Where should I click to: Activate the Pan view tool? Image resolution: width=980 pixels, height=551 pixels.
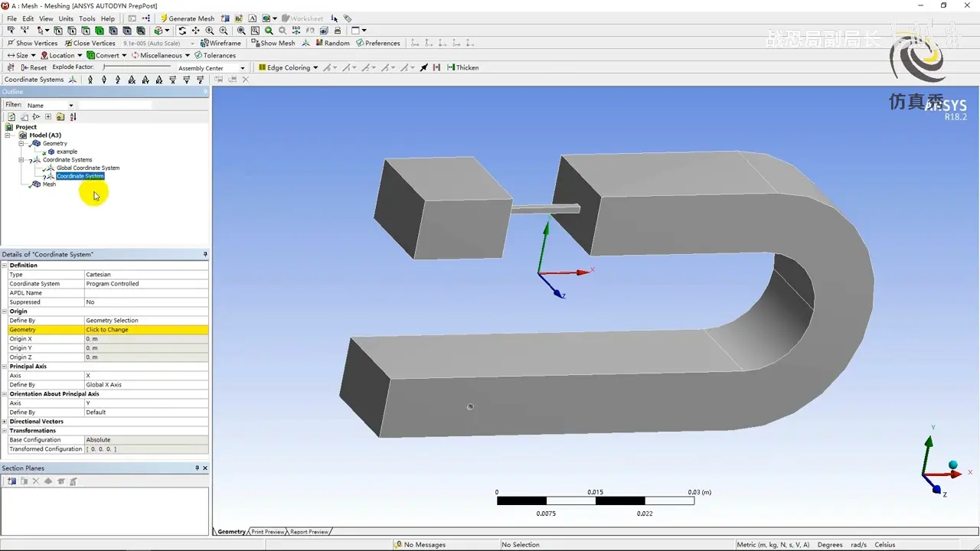(196, 31)
